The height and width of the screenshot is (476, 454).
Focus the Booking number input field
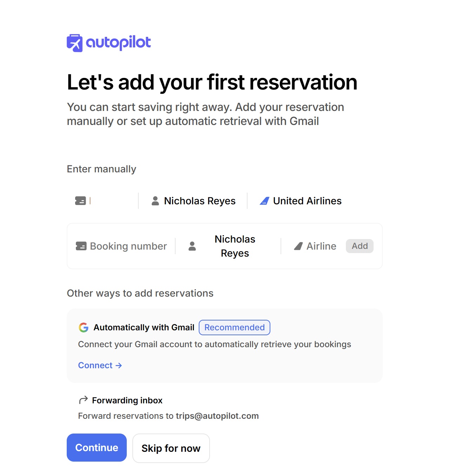tap(129, 246)
